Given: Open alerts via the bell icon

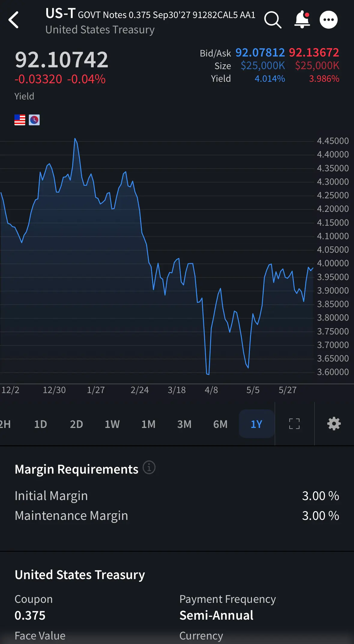Looking at the screenshot, I should pyautogui.click(x=302, y=20).
